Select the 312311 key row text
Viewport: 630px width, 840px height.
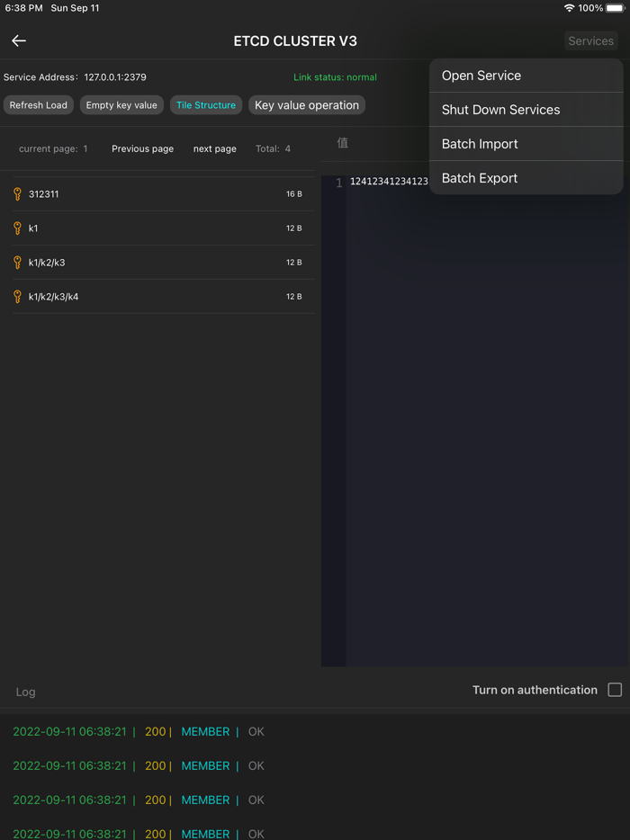tap(44, 194)
